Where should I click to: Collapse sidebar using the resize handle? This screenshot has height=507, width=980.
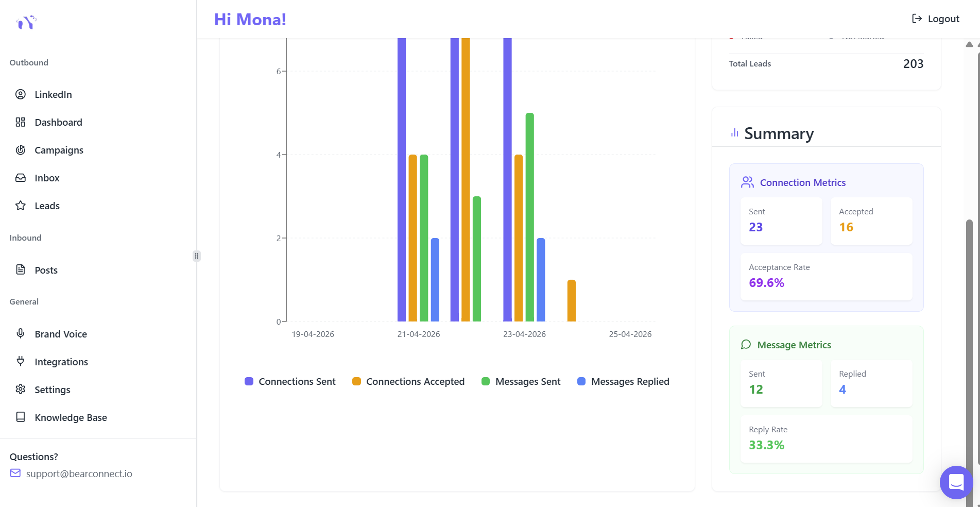196,256
